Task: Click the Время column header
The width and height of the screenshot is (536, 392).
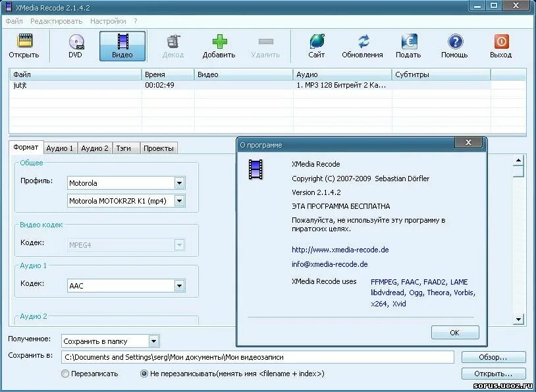Action: tap(168, 74)
